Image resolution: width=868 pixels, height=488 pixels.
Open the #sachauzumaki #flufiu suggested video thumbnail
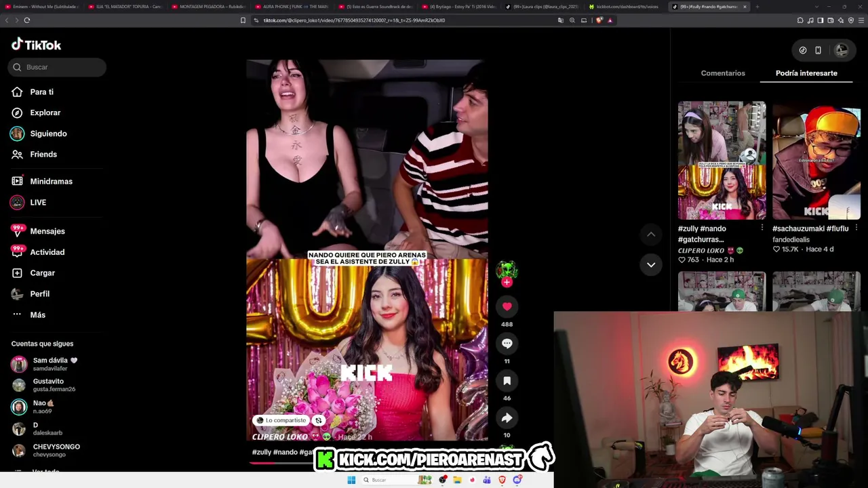coord(816,160)
